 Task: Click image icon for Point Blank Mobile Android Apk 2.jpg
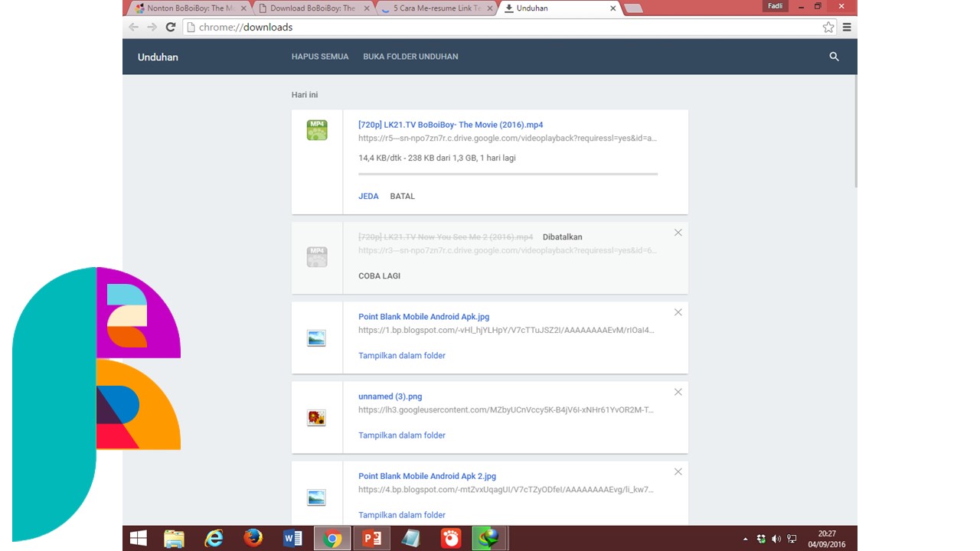[x=317, y=497]
